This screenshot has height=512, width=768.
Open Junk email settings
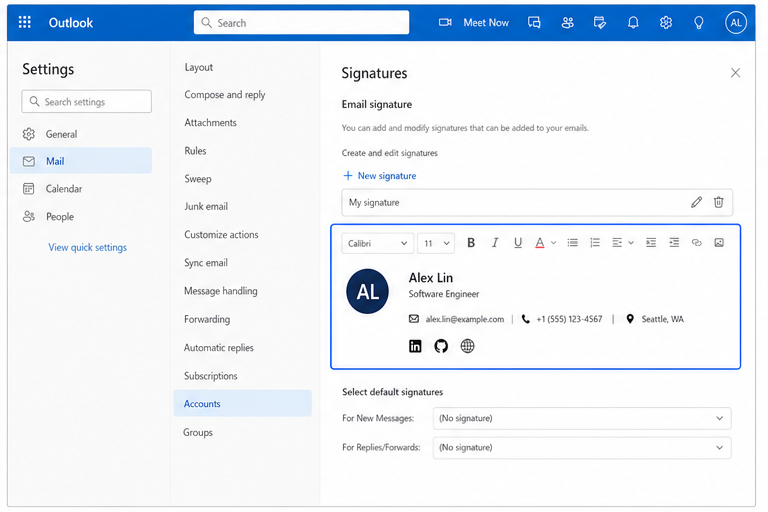(206, 206)
